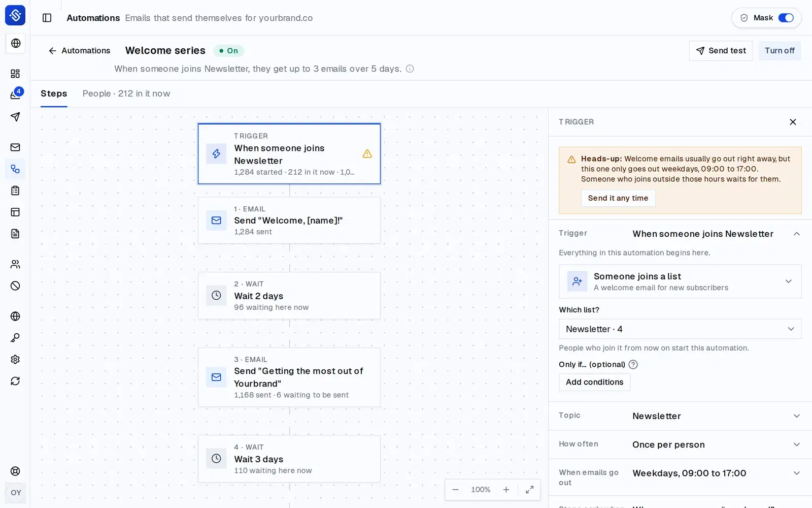
Task: Zoom out the canvas with minus
Action: pyautogui.click(x=455, y=490)
